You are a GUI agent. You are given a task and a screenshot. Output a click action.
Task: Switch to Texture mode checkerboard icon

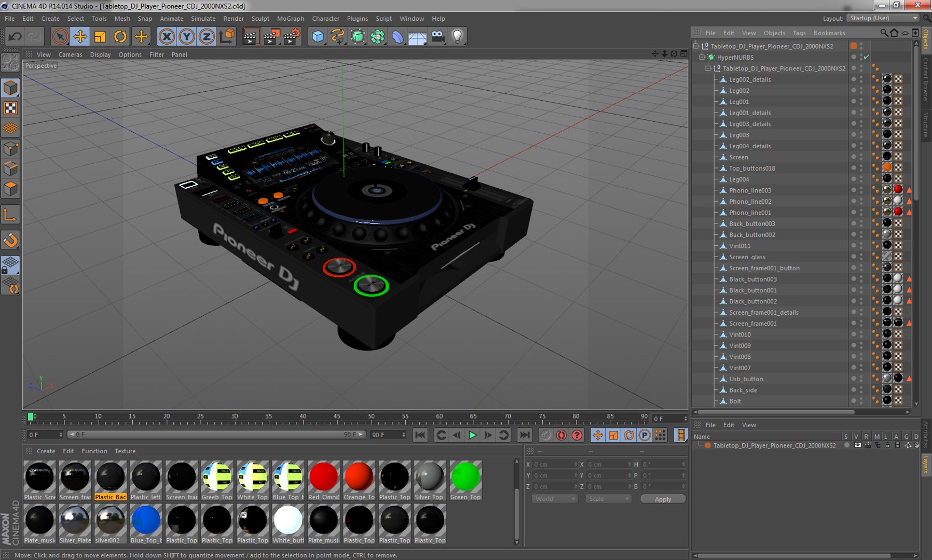10,108
